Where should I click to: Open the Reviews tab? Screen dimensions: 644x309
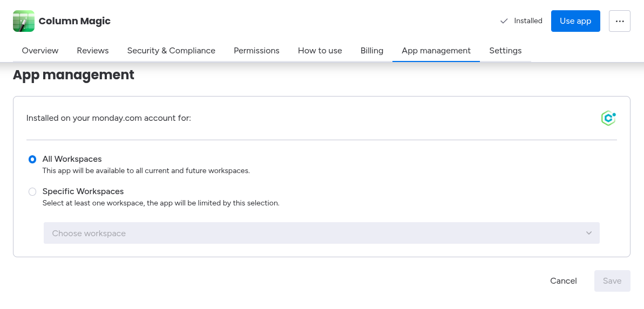[93, 51]
